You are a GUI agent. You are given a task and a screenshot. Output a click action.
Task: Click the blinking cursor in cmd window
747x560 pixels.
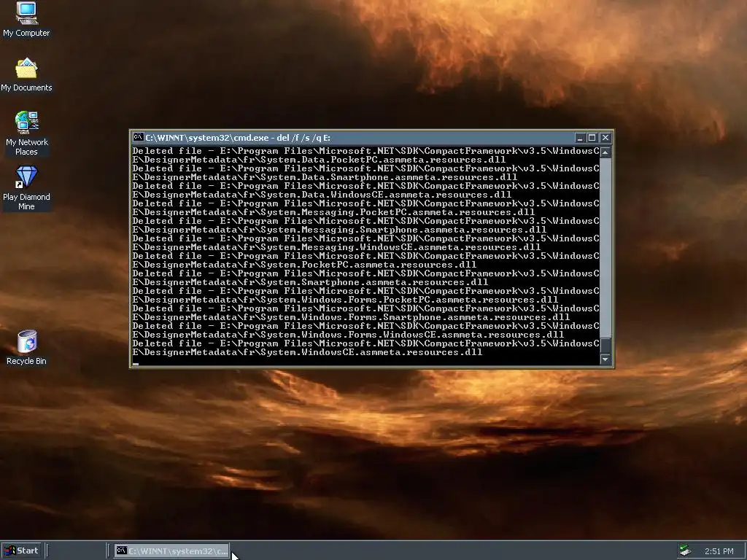point(136,365)
